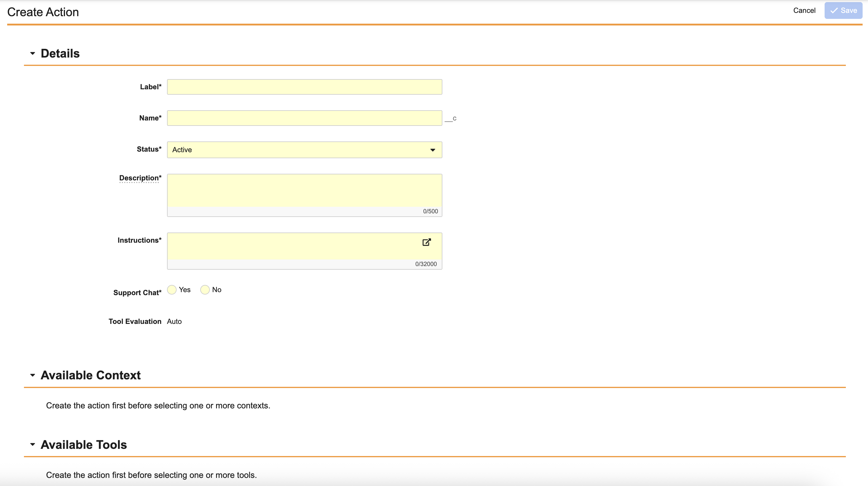Screen dimensions: 868x486
Task: Click the Available Context heading
Action: 90,375
